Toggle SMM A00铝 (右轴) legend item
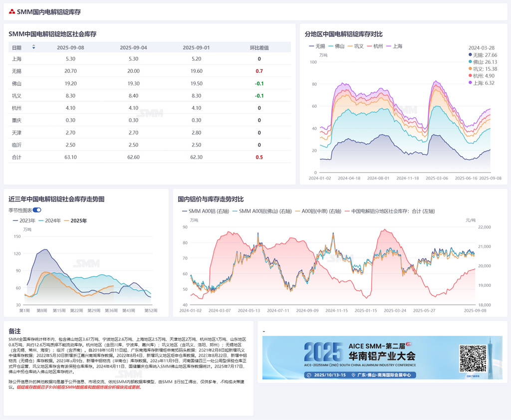The height and width of the screenshot is (420, 511). click(206, 211)
